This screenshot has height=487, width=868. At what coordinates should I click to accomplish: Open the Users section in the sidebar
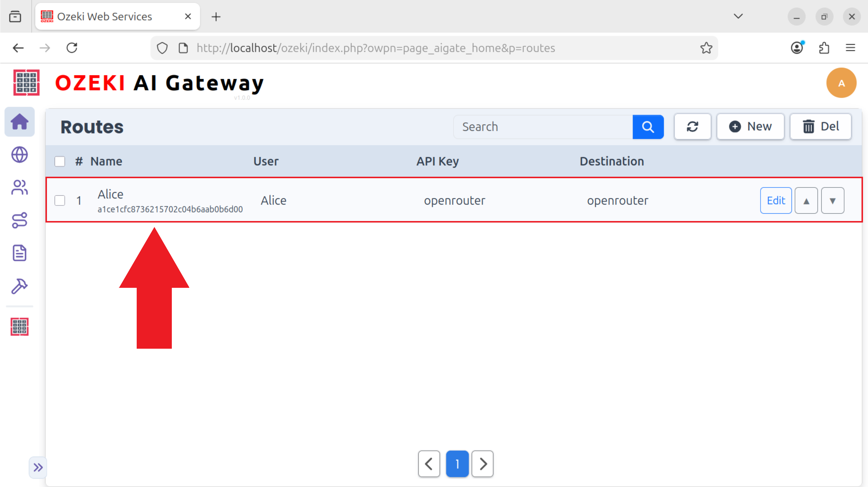tap(19, 188)
